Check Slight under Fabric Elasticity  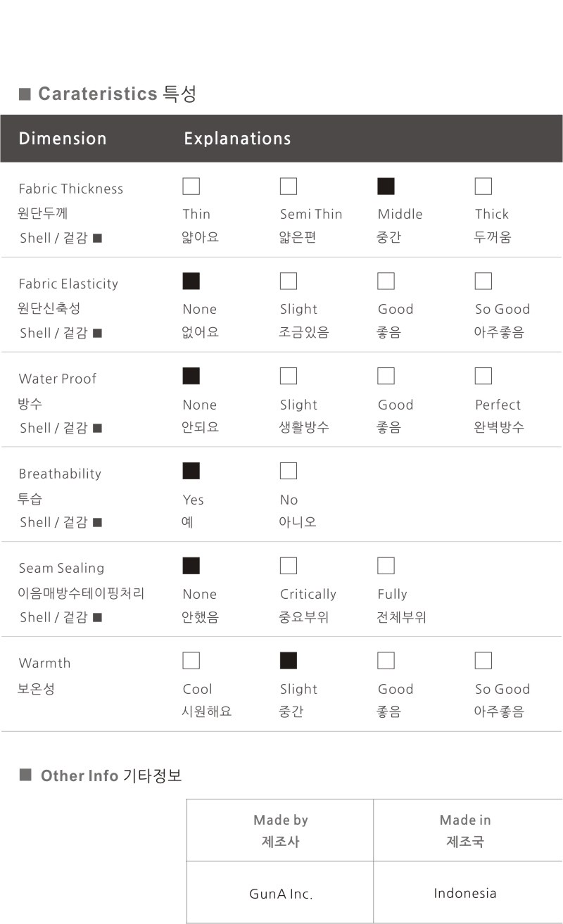(289, 281)
